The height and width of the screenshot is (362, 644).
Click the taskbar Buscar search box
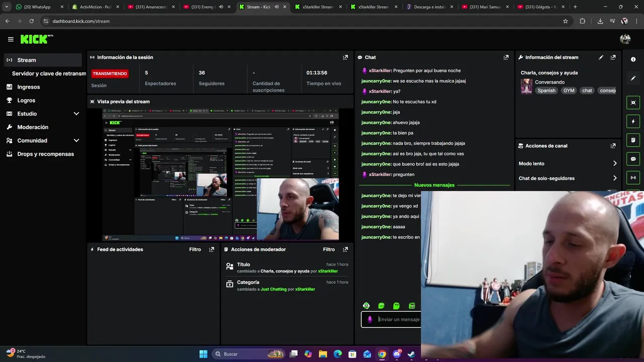(249, 354)
